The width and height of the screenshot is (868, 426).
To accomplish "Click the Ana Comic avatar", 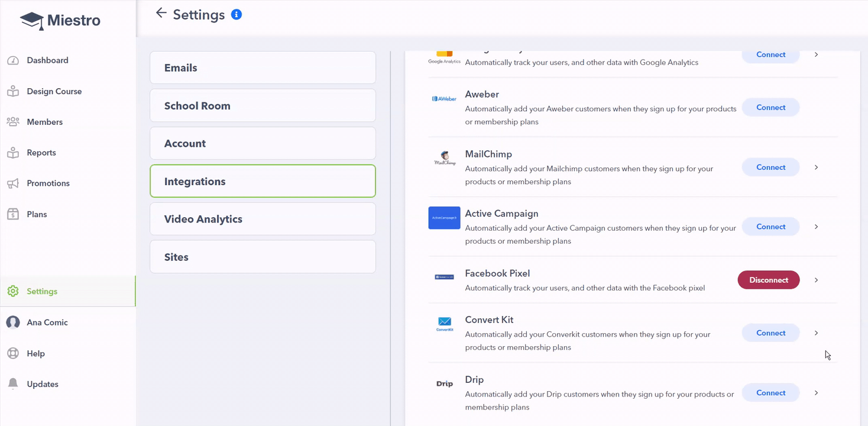I will (x=13, y=322).
